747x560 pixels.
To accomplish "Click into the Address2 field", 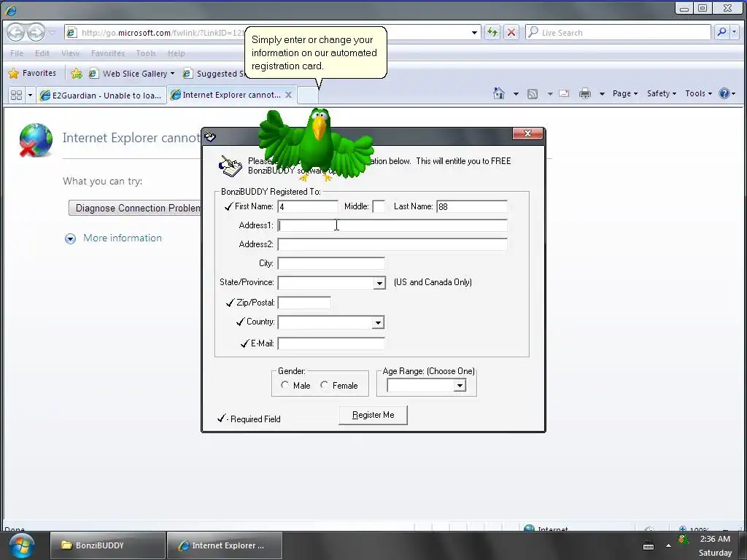I will [392, 244].
